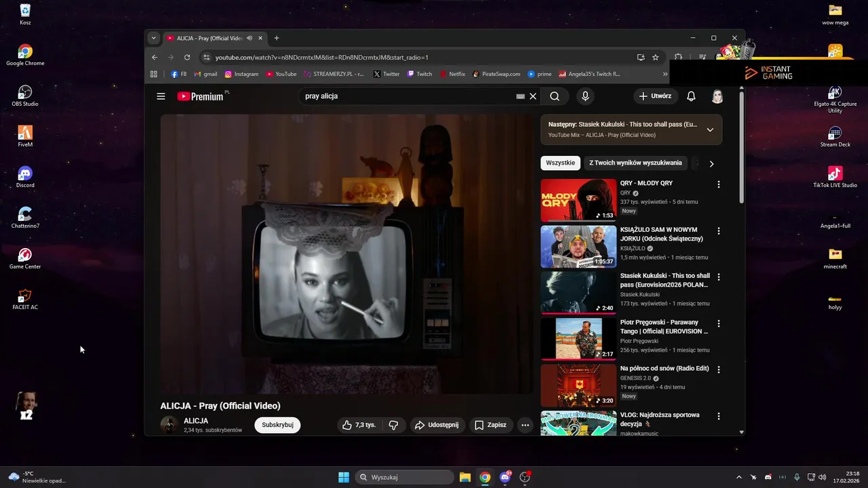Open the PirateSwap.com bookmark
Image resolution: width=868 pixels, height=488 pixels.
coord(496,74)
